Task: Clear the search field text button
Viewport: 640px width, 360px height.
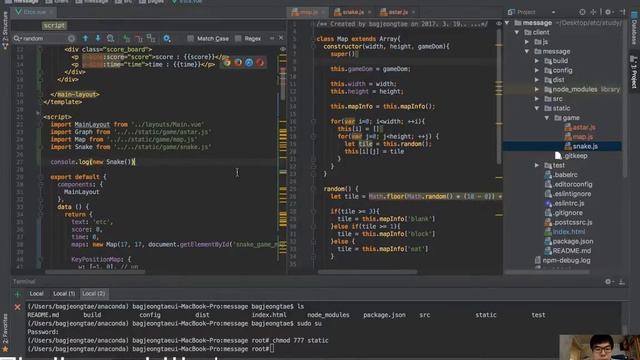Action: (71, 38)
